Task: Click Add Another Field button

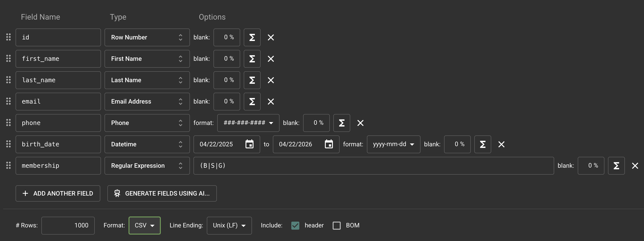Action: click(58, 193)
